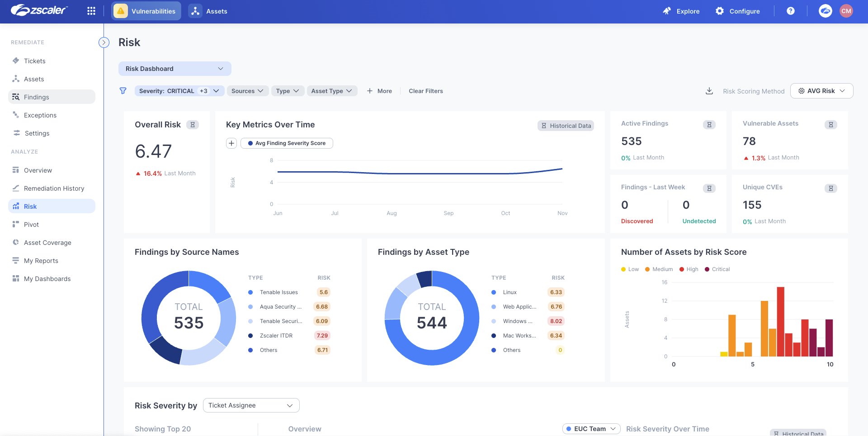Toggle the Low legend series
Image resolution: width=868 pixels, height=436 pixels.
tap(630, 269)
